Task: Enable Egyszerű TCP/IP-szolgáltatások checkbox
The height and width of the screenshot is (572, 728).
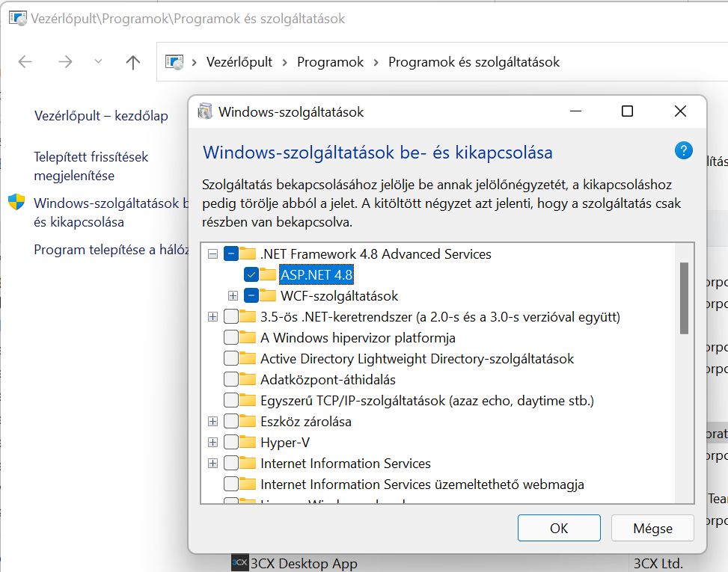Action: (x=230, y=400)
